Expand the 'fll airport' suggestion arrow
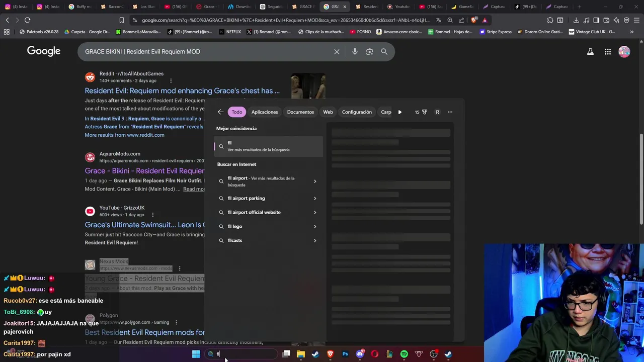Image resolution: width=644 pixels, height=362 pixels. coord(315,182)
